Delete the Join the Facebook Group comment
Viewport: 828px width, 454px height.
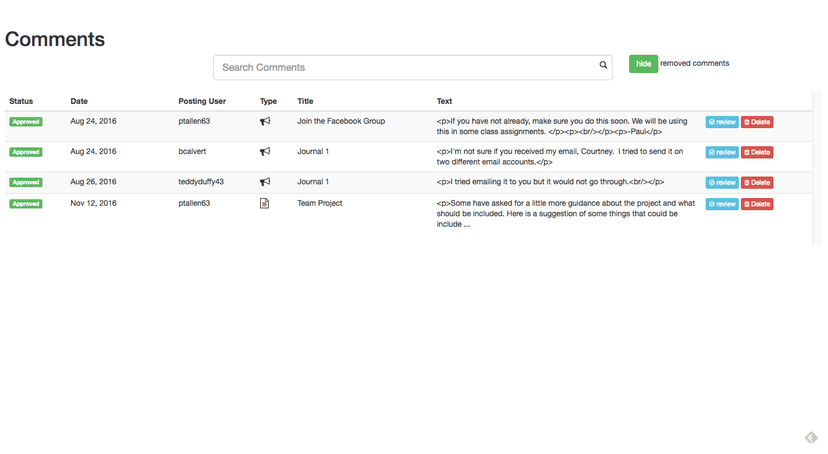pos(757,122)
